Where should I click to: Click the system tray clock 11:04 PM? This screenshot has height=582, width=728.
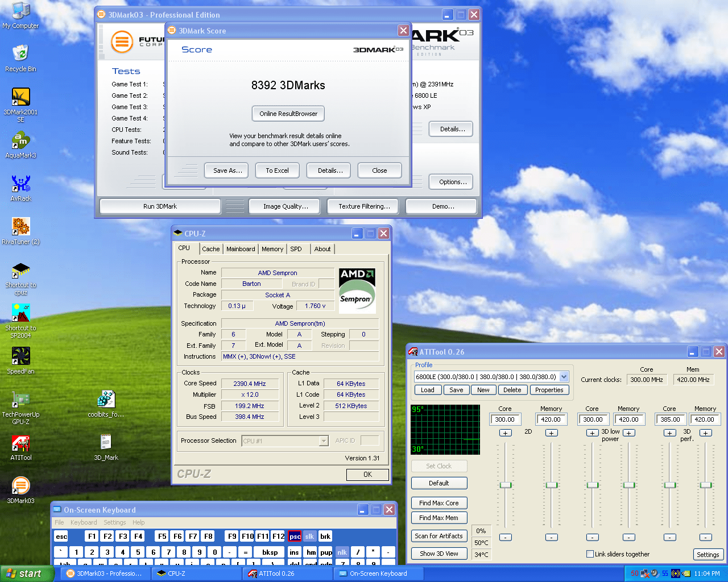pos(707,573)
